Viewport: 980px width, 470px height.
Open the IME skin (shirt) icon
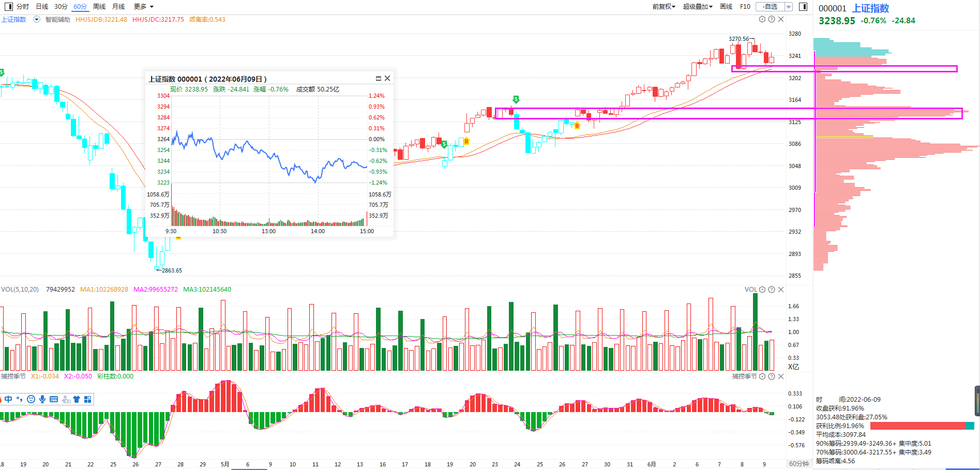77,399
